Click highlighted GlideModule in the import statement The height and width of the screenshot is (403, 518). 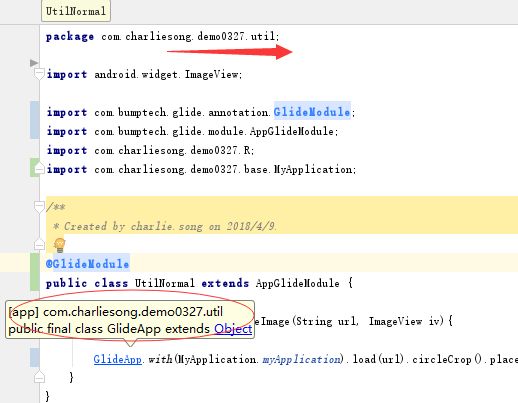[x=312, y=112]
